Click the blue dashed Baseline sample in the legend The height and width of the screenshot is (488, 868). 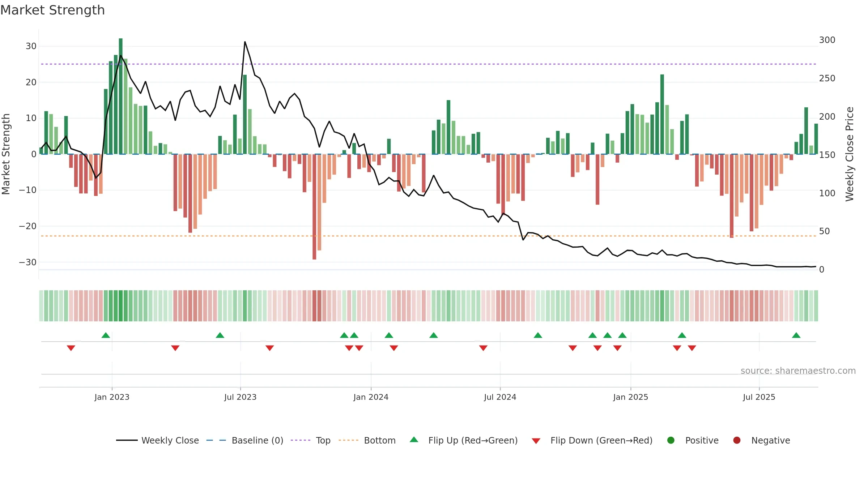[x=216, y=440]
